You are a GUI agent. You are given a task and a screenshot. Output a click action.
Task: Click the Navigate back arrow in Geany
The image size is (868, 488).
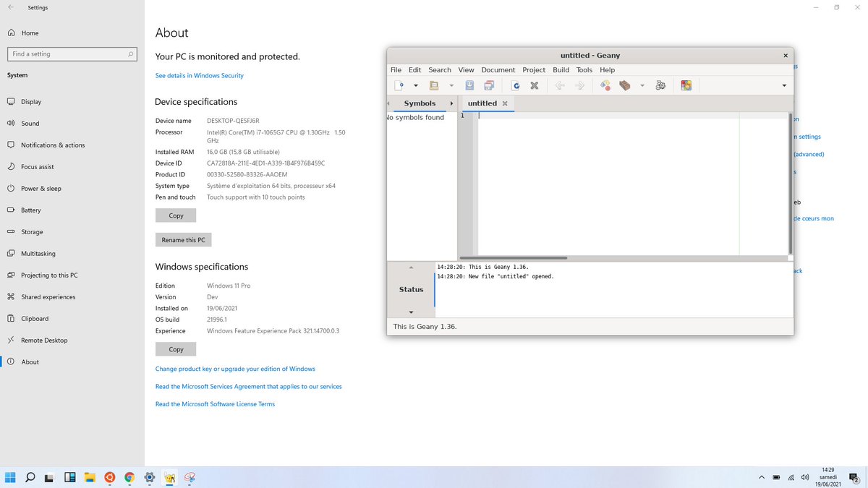click(x=560, y=85)
